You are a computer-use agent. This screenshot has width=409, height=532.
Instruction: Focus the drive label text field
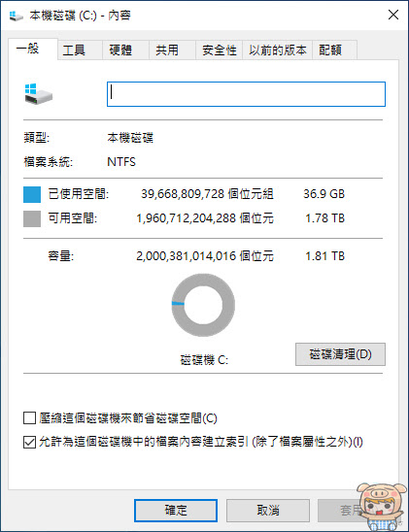click(246, 94)
